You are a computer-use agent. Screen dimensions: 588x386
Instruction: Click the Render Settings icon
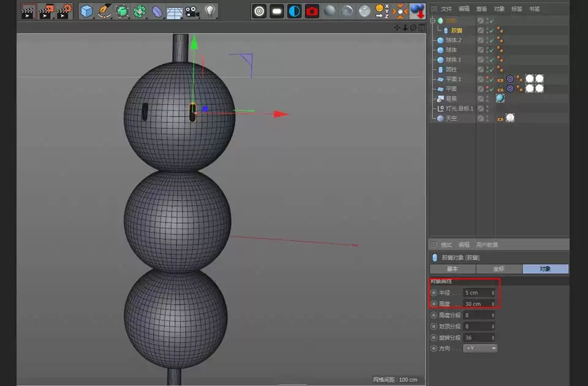pyautogui.click(x=312, y=10)
